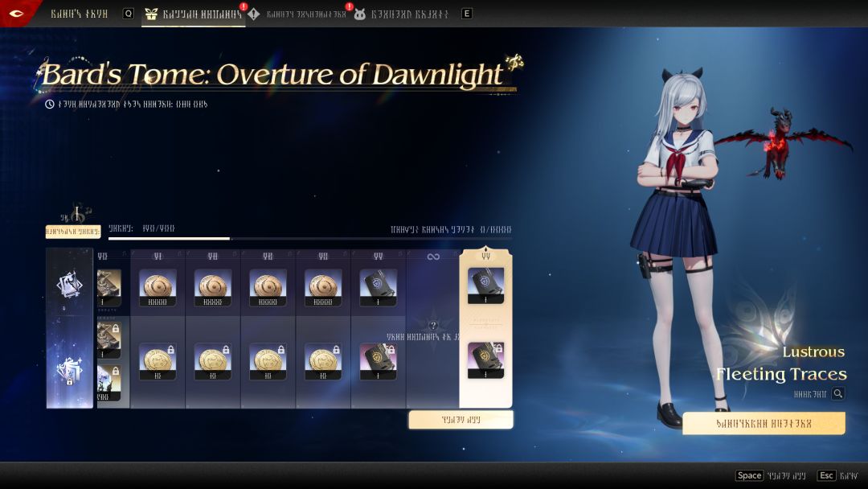The image size is (868, 489).
Task: Click the weekly limit counter above progress bar
Action: click(x=451, y=229)
